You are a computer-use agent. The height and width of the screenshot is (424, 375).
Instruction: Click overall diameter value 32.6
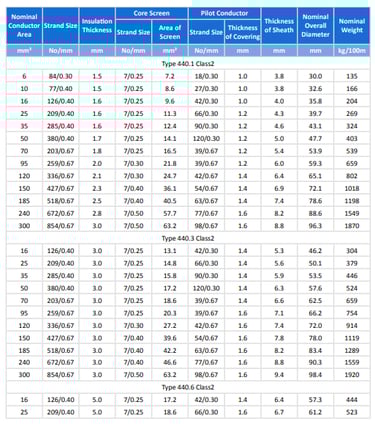pos(315,89)
